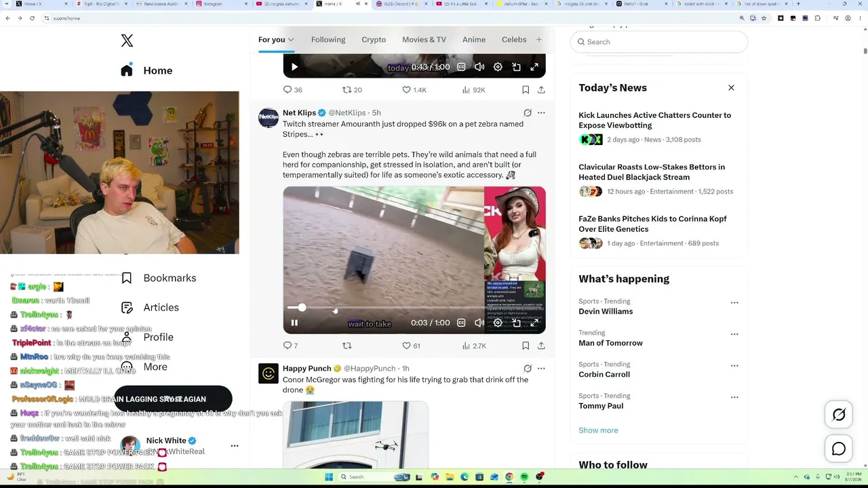The height and width of the screenshot is (488, 868).
Task: Open Grok actions on the Happy Punch post
Action: point(528,369)
